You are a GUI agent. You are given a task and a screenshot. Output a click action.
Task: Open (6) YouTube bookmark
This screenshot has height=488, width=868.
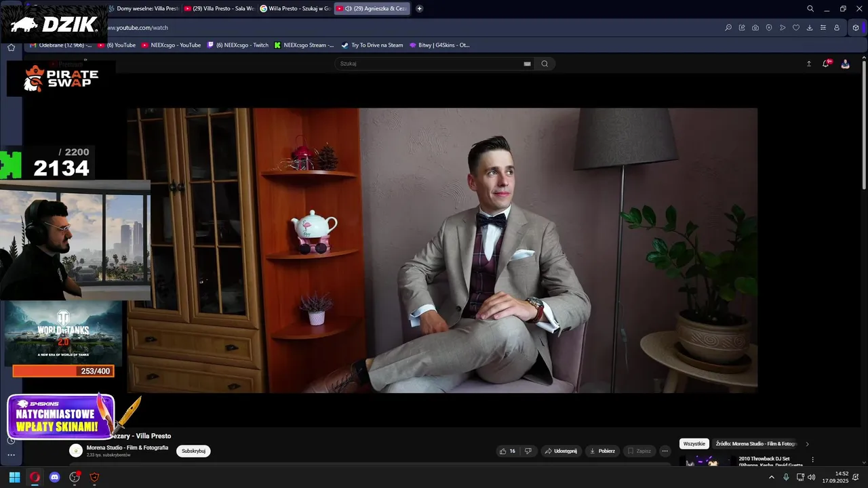click(117, 45)
